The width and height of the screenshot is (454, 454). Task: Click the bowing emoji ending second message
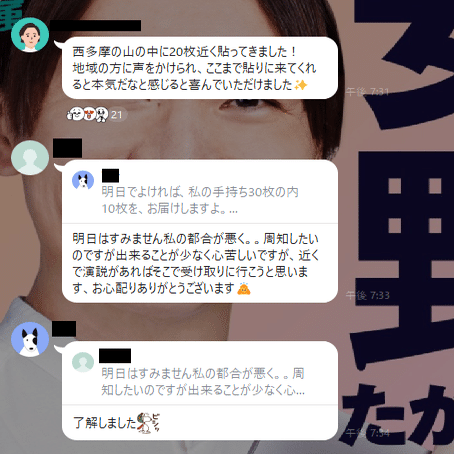pos(244,289)
